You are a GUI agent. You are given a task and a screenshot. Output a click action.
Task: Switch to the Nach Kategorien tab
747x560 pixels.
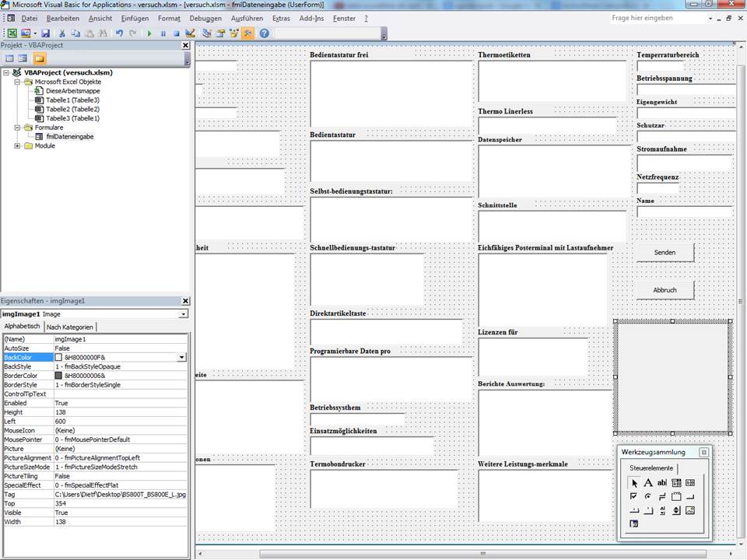(x=70, y=327)
